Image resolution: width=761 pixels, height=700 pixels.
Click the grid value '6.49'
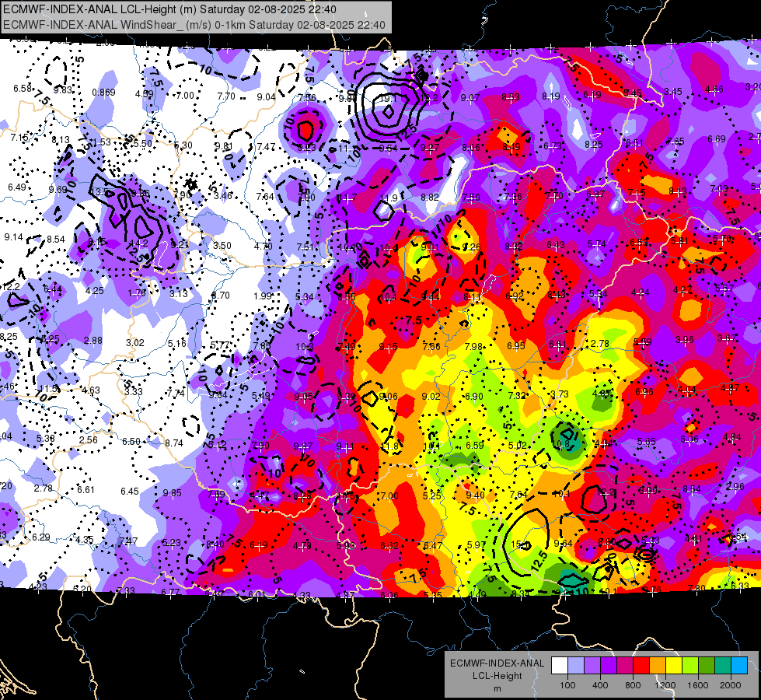point(17,187)
